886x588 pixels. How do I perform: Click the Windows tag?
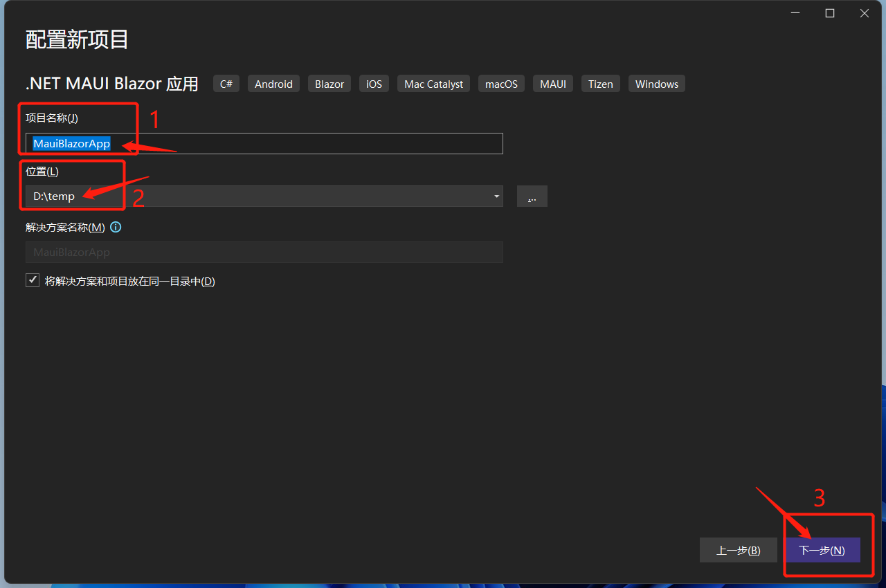point(657,84)
